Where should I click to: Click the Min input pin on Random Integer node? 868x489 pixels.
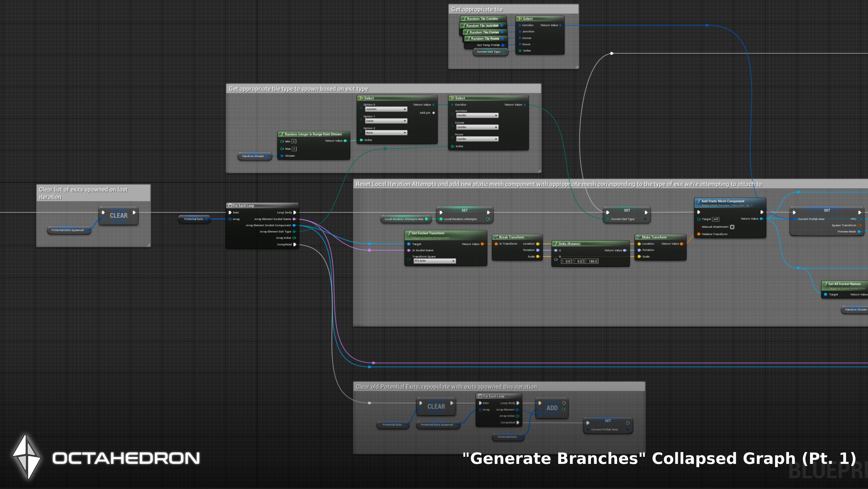(282, 142)
